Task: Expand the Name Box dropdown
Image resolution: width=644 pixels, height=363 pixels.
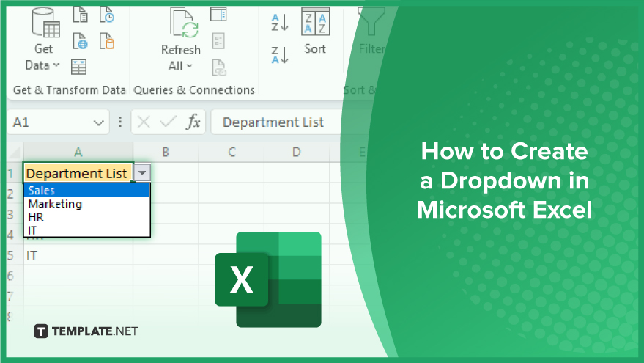Action: [x=99, y=122]
